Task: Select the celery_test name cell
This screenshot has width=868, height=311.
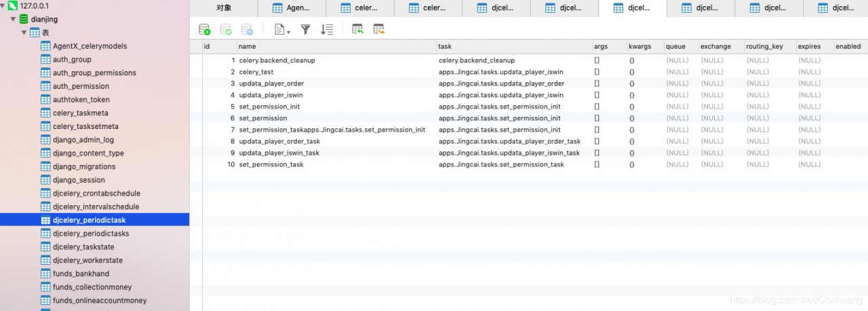Action: [337, 72]
